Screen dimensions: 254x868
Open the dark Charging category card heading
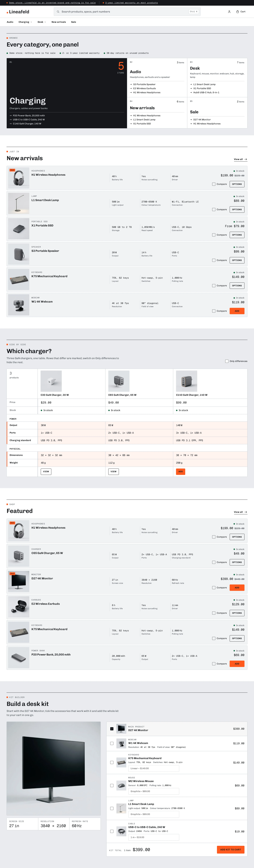click(x=28, y=101)
